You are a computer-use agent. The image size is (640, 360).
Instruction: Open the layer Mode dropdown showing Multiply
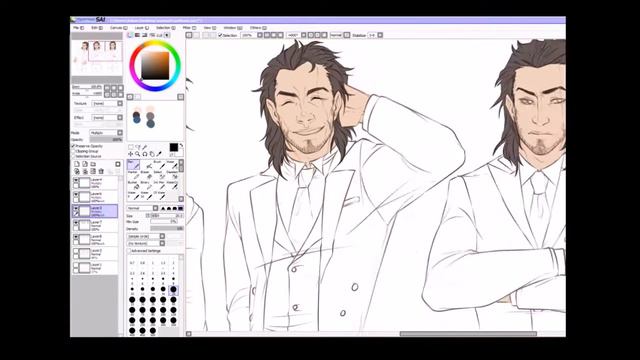[x=106, y=133]
